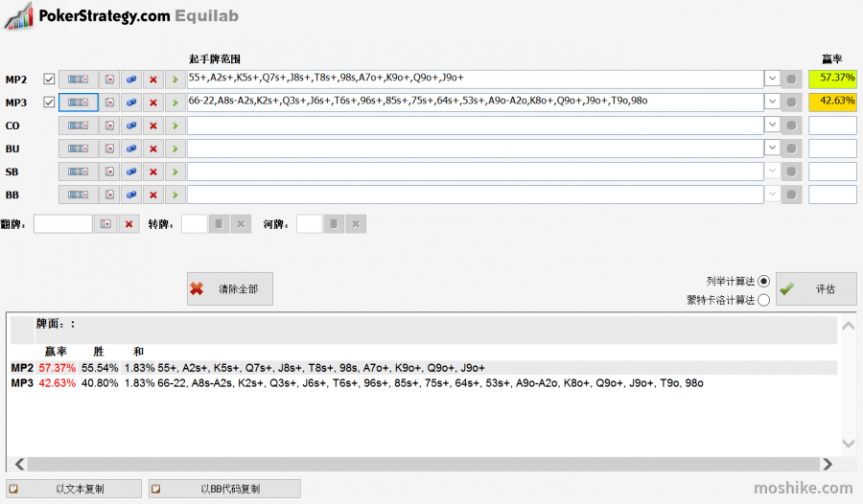The width and height of the screenshot is (863, 504).
Task: Click 以文本复制 copy as text button
Action: coord(74,489)
